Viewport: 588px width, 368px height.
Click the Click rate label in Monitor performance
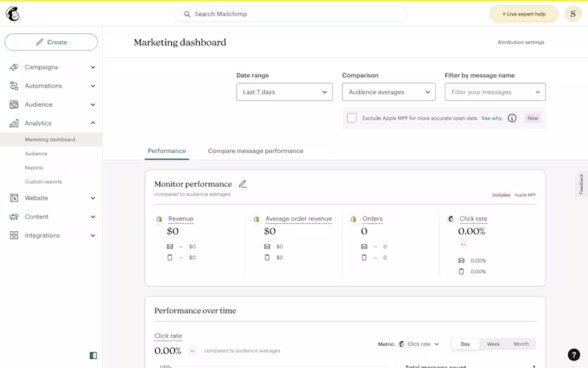coord(473,219)
